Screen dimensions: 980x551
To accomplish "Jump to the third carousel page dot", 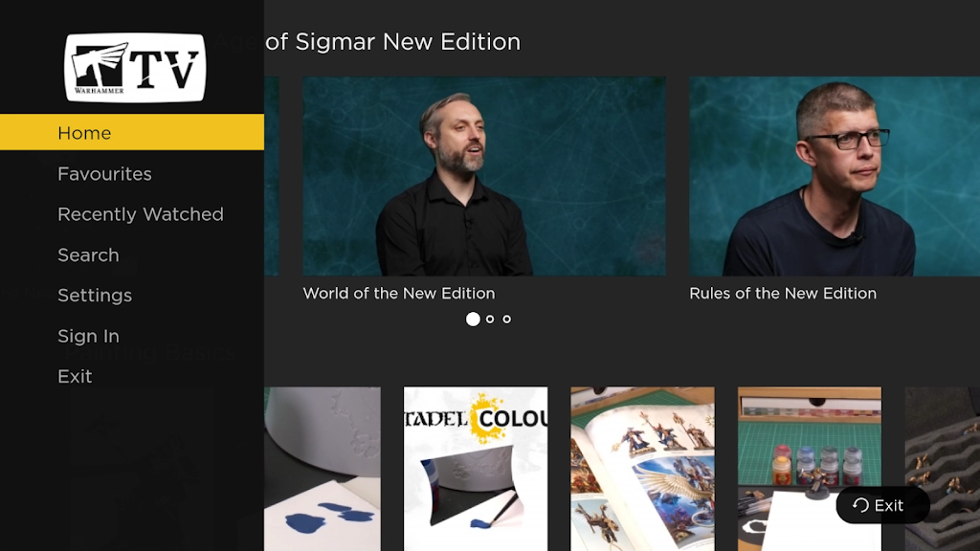I will (x=507, y=319).
